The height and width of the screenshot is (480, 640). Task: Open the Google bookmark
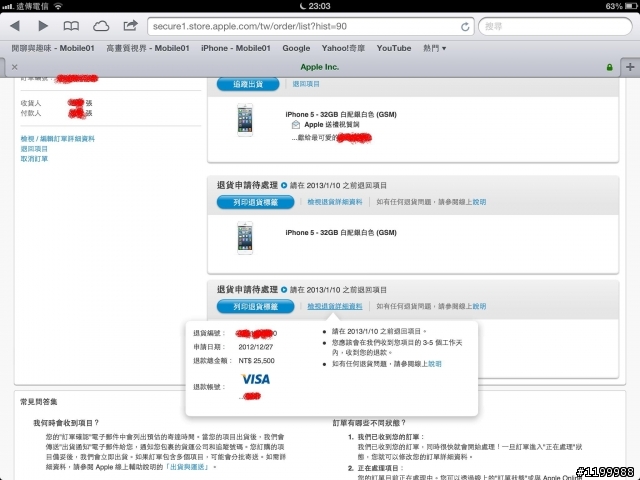click(x=296, y=48)
